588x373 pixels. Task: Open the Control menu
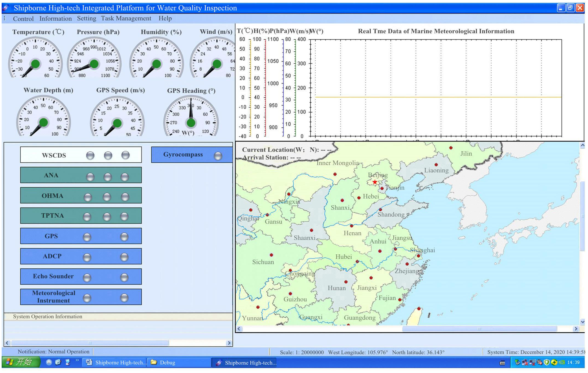pyautogui.click(x=23, y=19)
